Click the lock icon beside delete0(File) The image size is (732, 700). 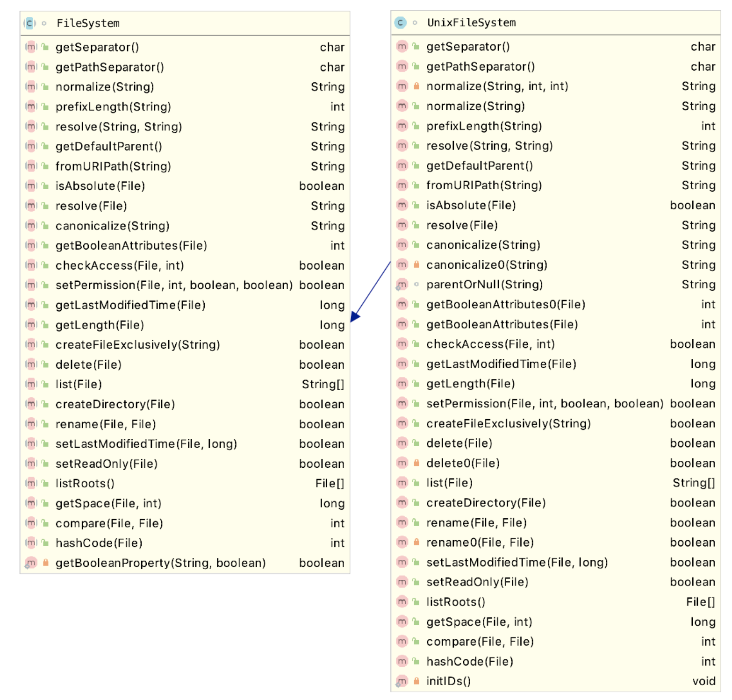tap(416, 463)
